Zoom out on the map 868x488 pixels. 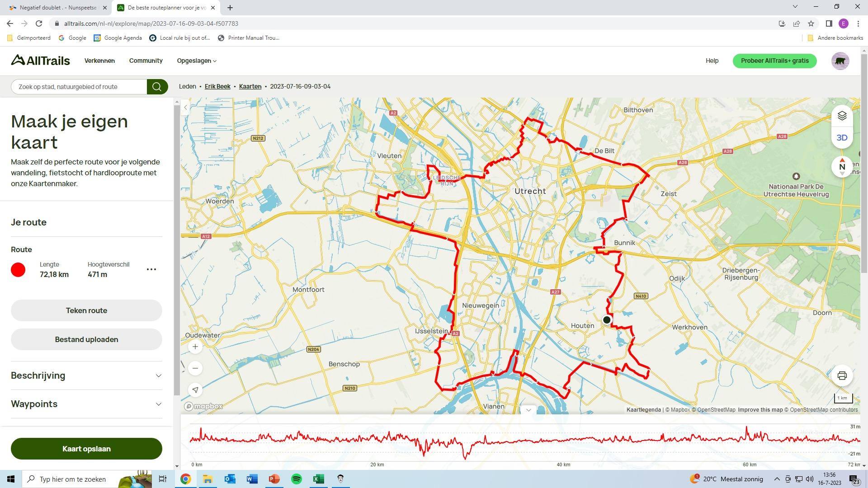coord(195,368)
